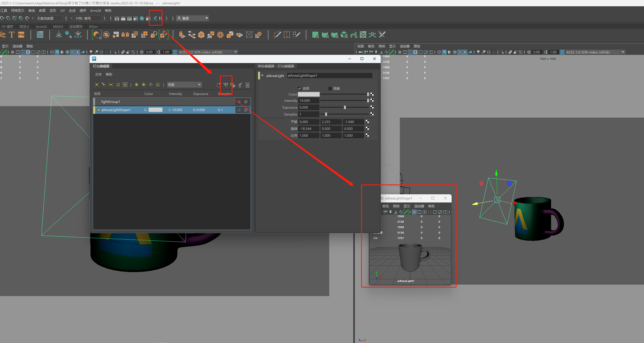Viewport: 644px width, 343px height.
Task: Open the 文件 menu in the Light Editor
Action: 98,74
